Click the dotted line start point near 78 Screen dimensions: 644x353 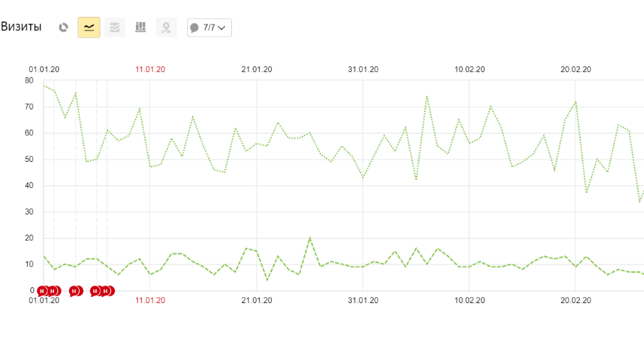point(44,85)
